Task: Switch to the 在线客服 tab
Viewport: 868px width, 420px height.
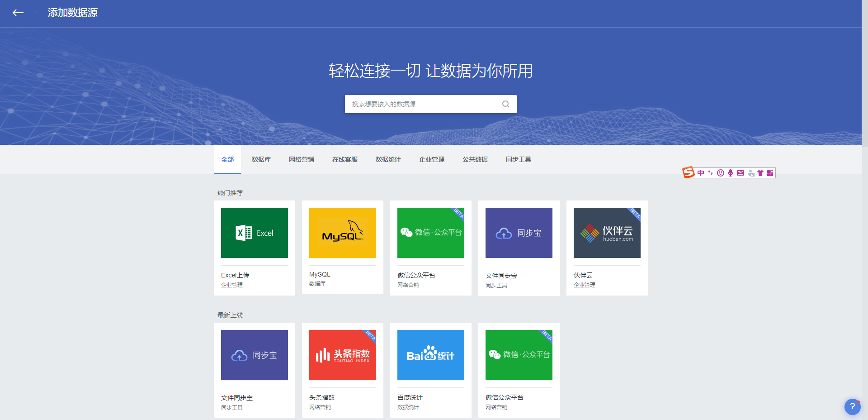Action: tap(345, 159)
